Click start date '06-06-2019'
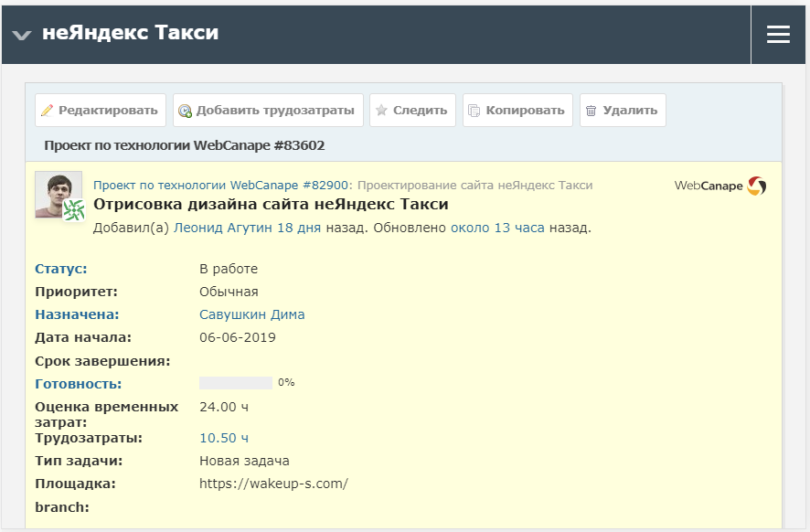 pyautogui.click(x=238, y=338)
